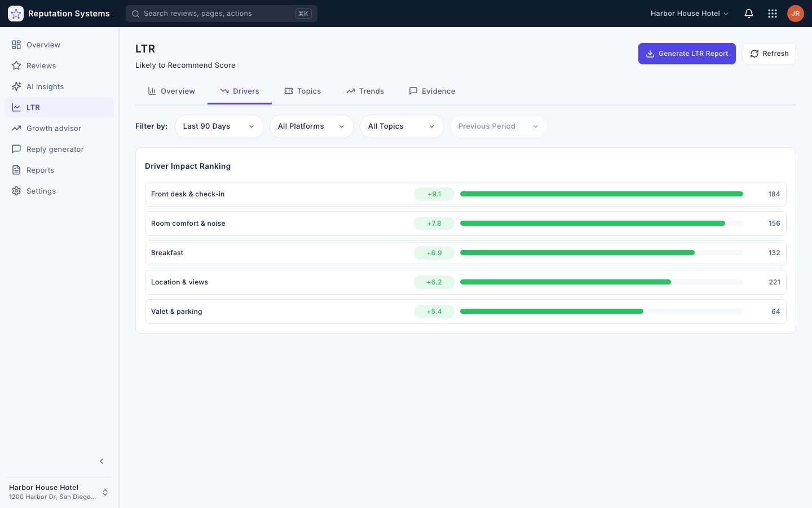The width and height of the screenshot is (812, 508).
Task: Click the Room comfort & noise impact bar
Action: (602, 224)
